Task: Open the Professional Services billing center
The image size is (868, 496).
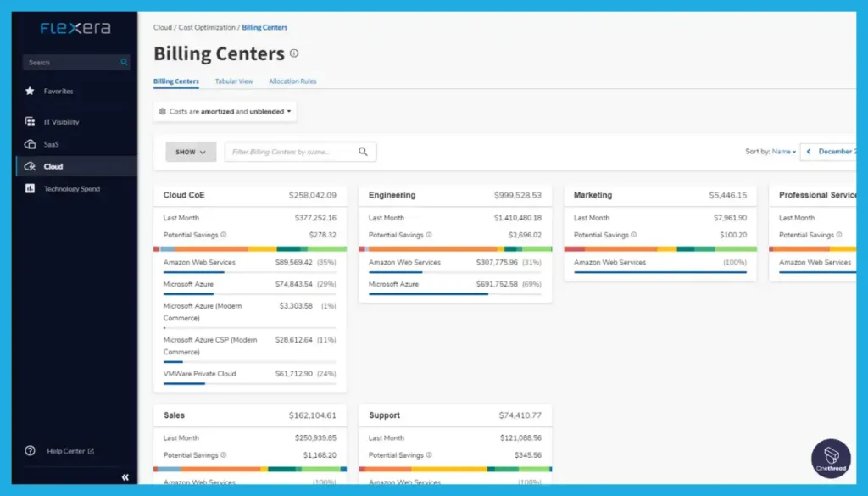Action: (817, 195)
